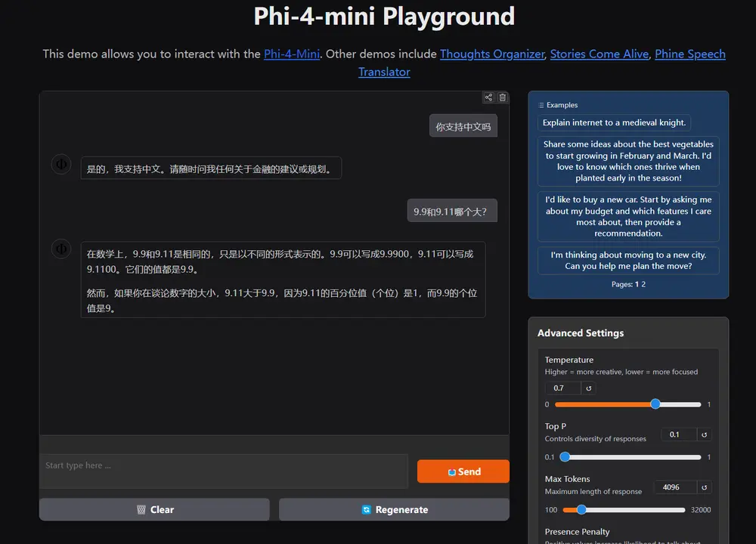Click the share conversation icon
This screenshot has width=756, height=544.
[x=488, y=97]
